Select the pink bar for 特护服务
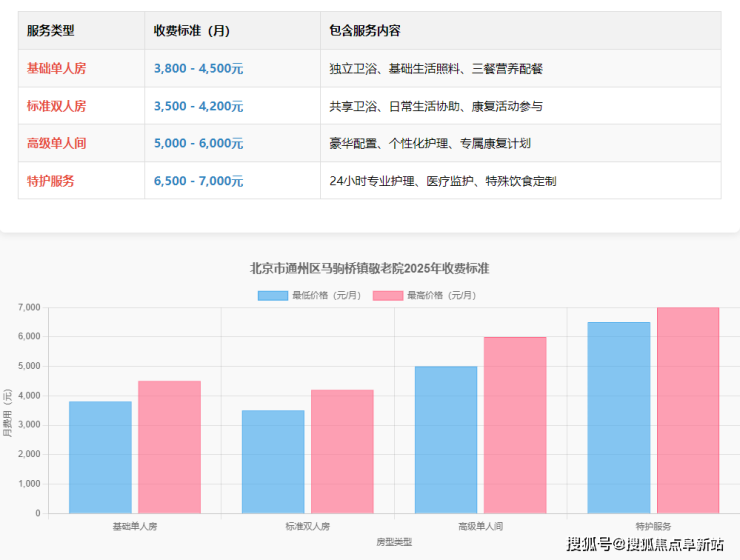The height and width of the screenshot is (560, 740). click(x=688, y=410)
